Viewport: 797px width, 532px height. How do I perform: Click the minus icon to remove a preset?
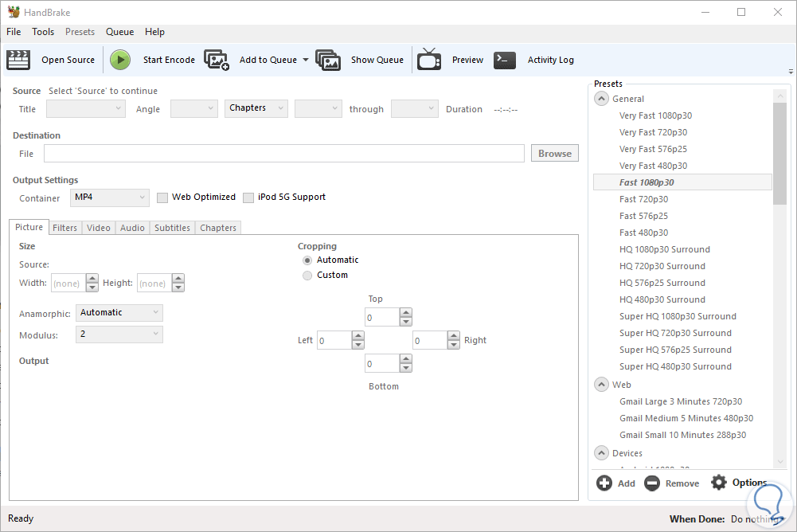click(x=652, y=483)
